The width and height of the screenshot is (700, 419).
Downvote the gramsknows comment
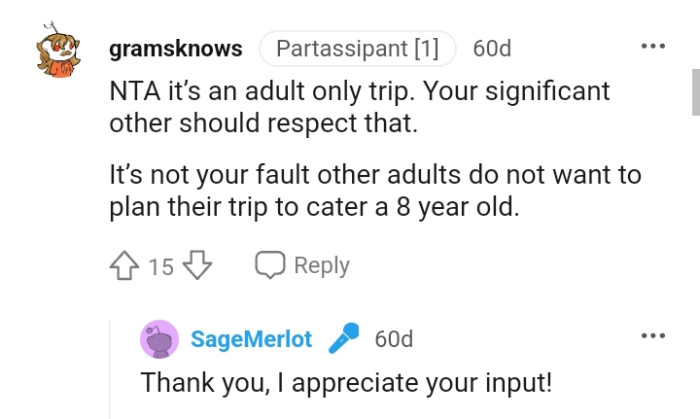(x=199, y=266)
